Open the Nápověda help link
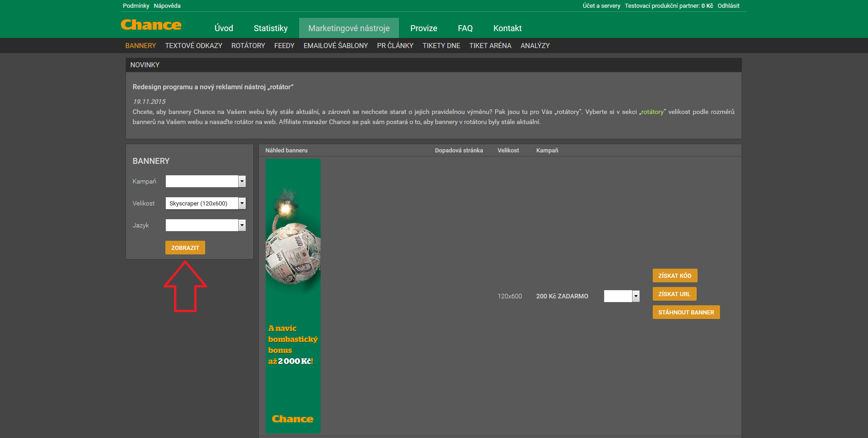868x438 pixels. click(167, 6)
